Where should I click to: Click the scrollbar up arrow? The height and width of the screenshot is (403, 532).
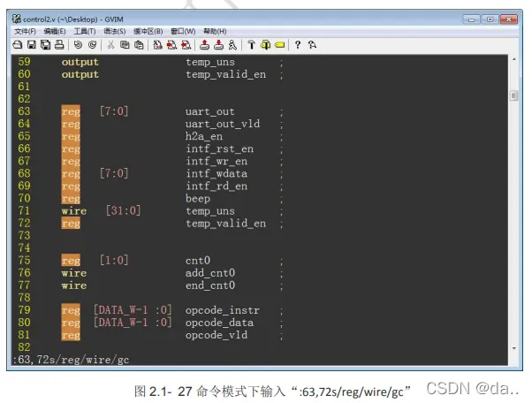click(514, 59)
